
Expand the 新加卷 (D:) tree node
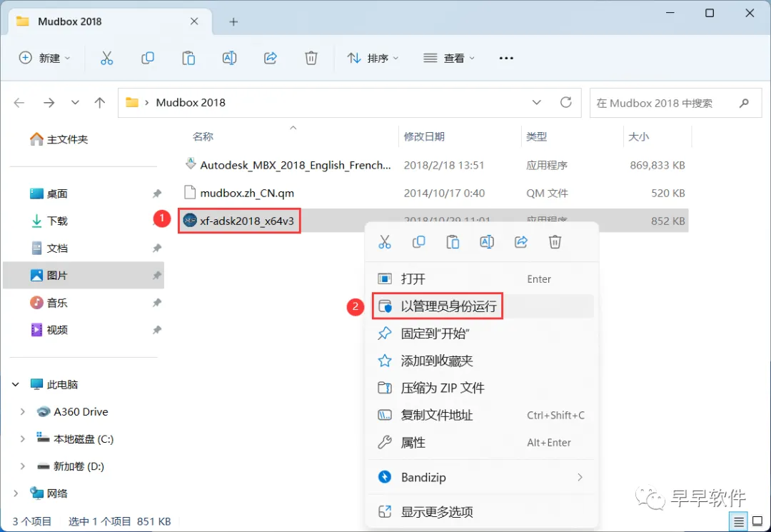pos(22,466)
